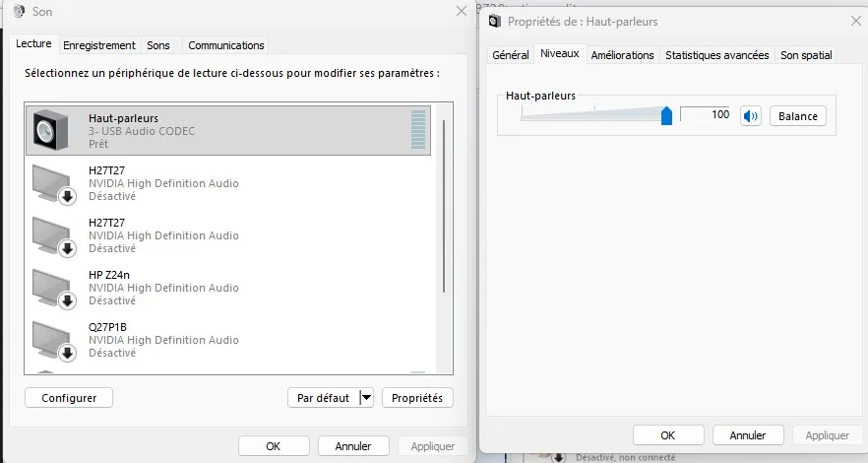Image resolution: width=868 pixels, height=463 pixels.
Task: Select the HP Z24n monitor icon
Action: click(53, 288)
